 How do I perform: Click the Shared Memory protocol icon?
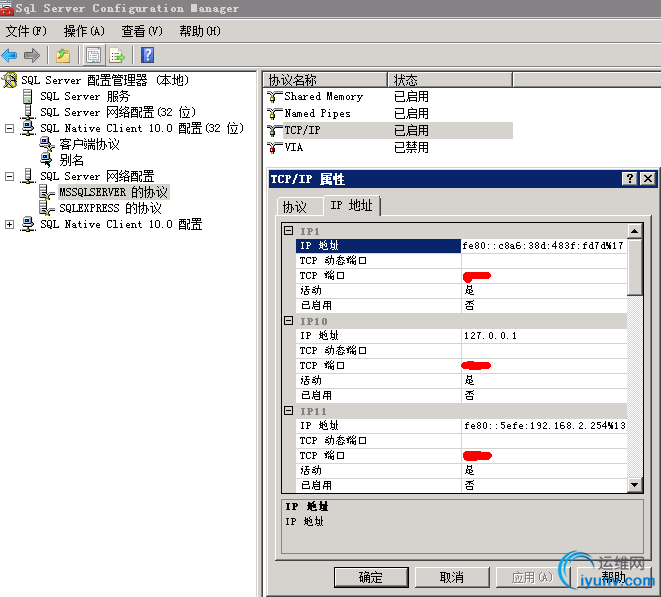[x=274, y=97]
